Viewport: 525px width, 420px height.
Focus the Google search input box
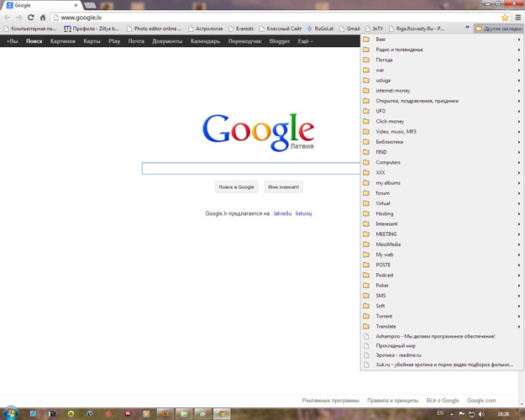point(250,169)
